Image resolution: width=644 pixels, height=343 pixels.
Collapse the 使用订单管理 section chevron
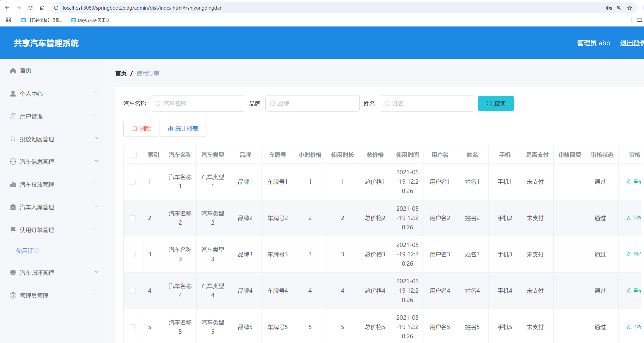pyautogui.click(x=96, y=229)
